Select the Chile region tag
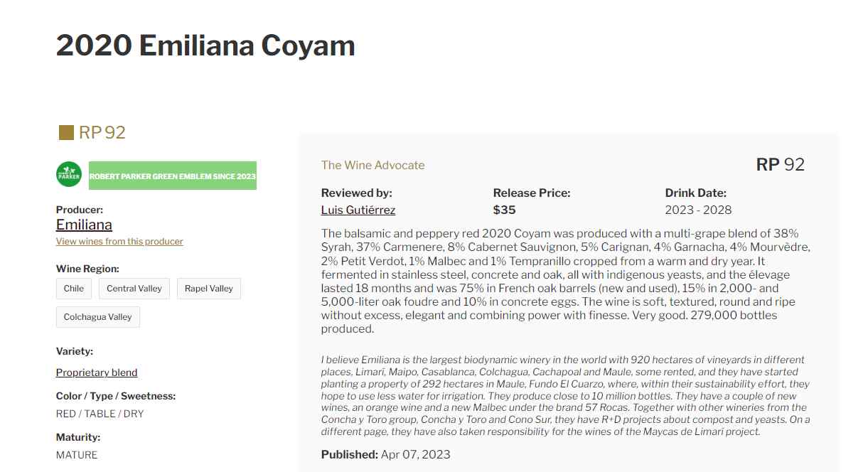 pos(73,289)
